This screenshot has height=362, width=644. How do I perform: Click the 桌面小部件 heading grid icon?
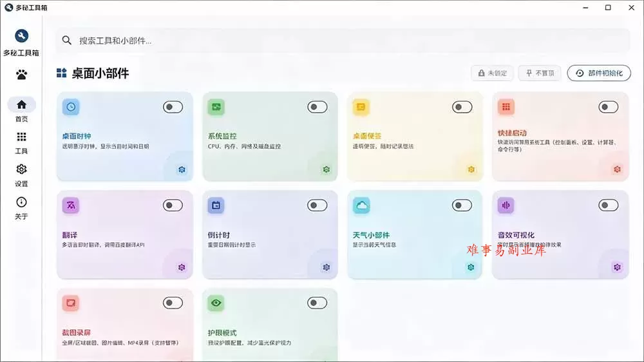[x=62, y=73]
